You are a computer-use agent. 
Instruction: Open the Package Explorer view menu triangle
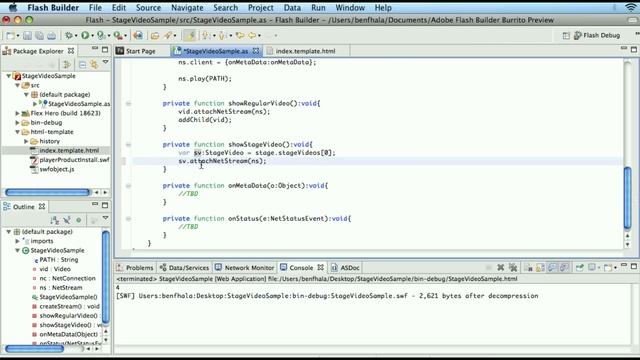point(105,62)
